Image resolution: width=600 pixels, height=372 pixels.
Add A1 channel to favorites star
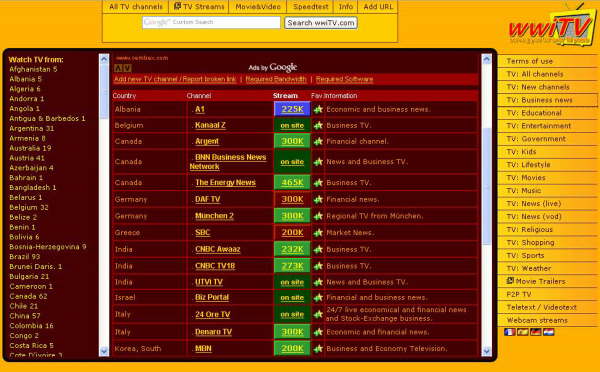click(318, 110)
